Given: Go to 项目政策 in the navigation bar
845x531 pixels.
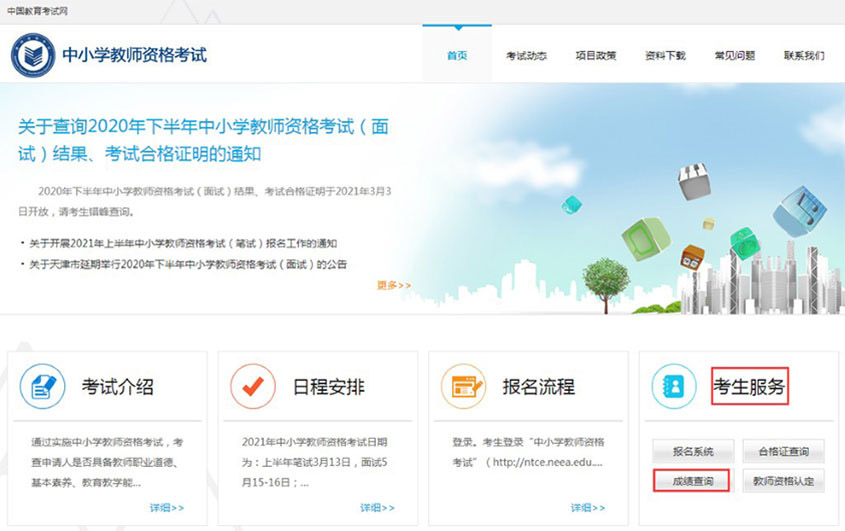Looking at the screenshot, I should (596, 56).
